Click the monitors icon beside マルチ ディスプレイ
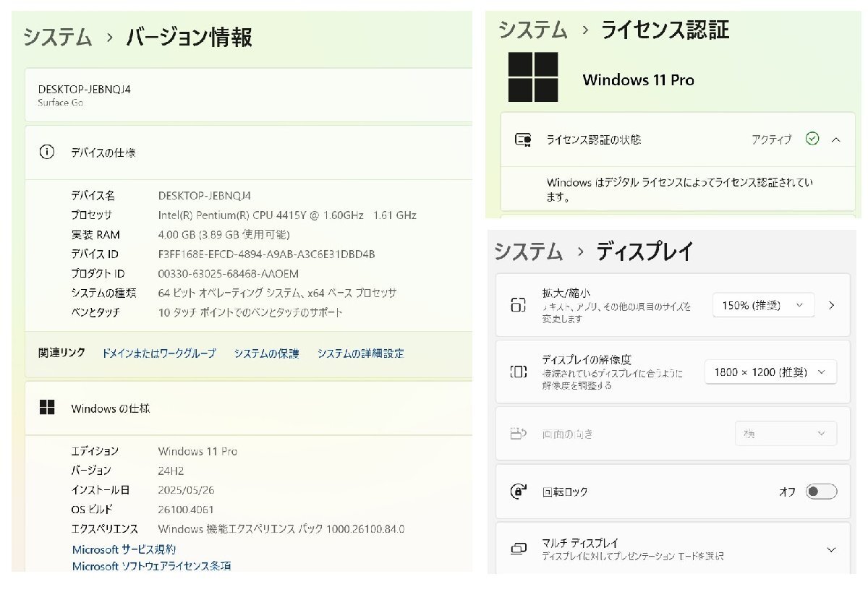 tap(518, 549)
